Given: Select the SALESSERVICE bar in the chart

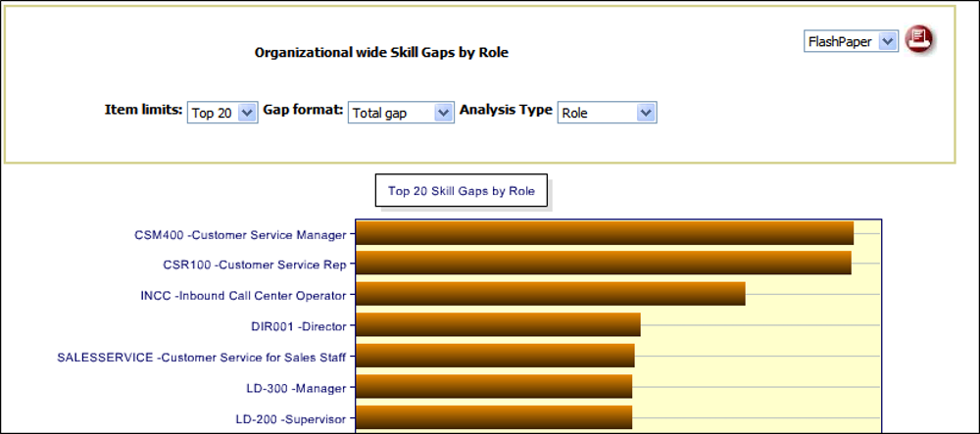Looking at the screenshot, I should (x=495, y=356).
